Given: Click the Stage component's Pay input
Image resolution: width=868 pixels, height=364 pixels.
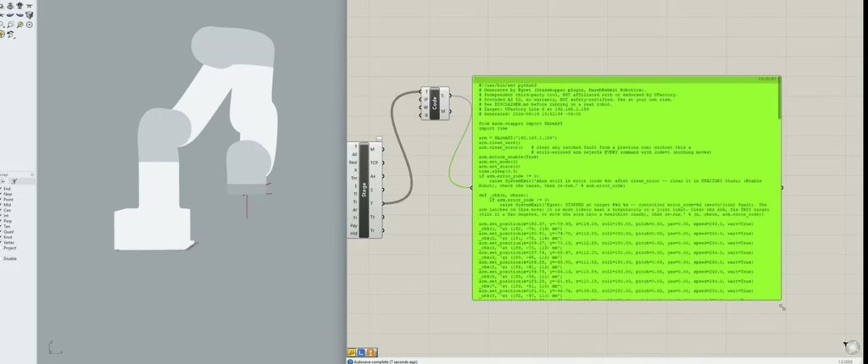Looking at the screenshot, I should point(353,226).
